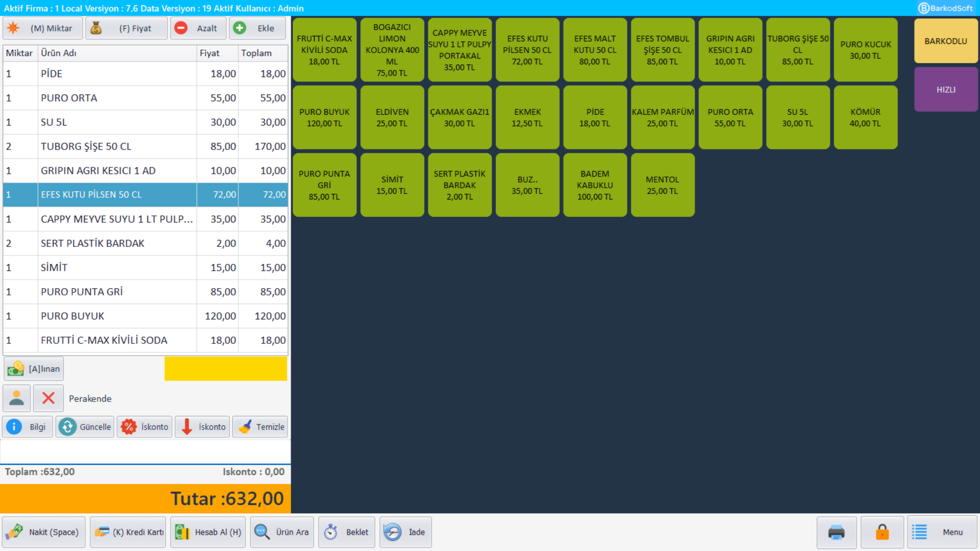Image resolution: width=980 pixels, height=551 pixels.
Task: Pay with (K) Kredi Kartı button
Action: (128, 532)
